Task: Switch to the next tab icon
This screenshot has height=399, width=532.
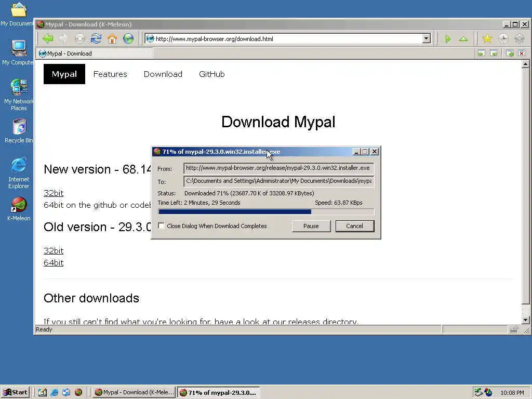Action: click(x=494, y=54)
